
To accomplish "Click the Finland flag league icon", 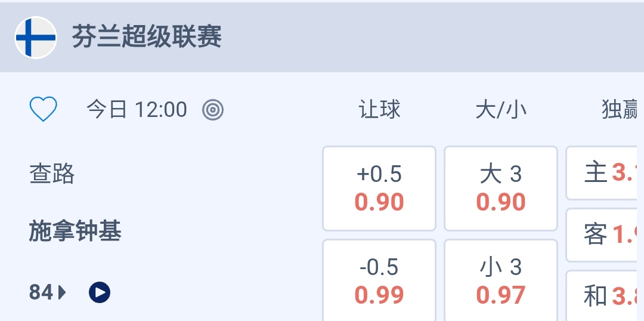I will point(36,37).
